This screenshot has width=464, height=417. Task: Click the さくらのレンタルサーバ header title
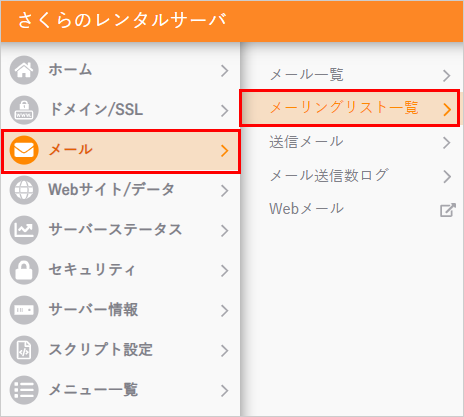point(122,20)
